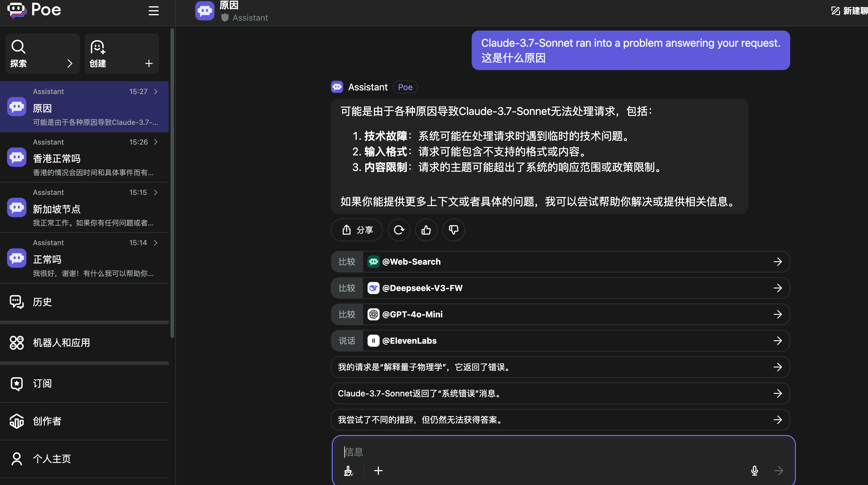The width and height of the screenshot is (868, 485).
Task: Regenerate the Assistant response
Action: (399, 230)
